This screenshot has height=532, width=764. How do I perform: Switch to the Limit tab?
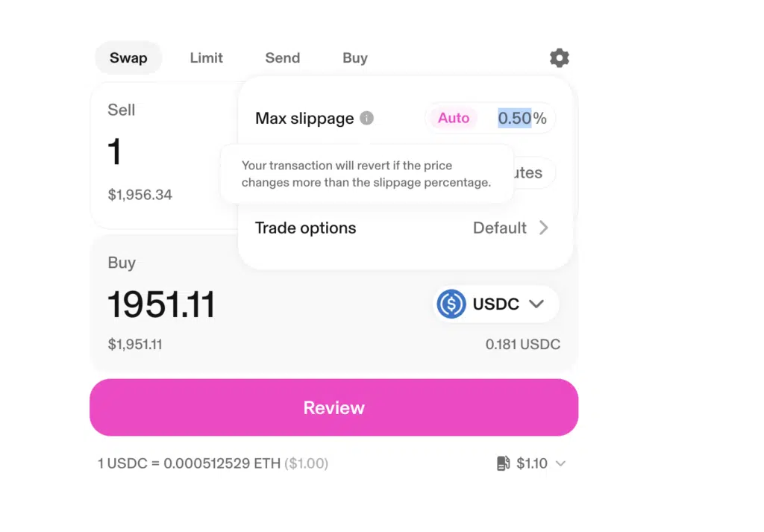coord(206,58)
